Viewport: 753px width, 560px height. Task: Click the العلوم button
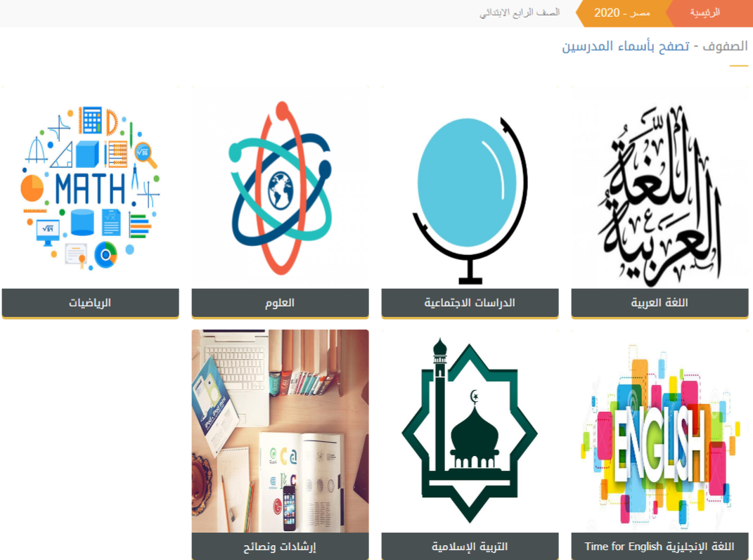tap(280, 303)
